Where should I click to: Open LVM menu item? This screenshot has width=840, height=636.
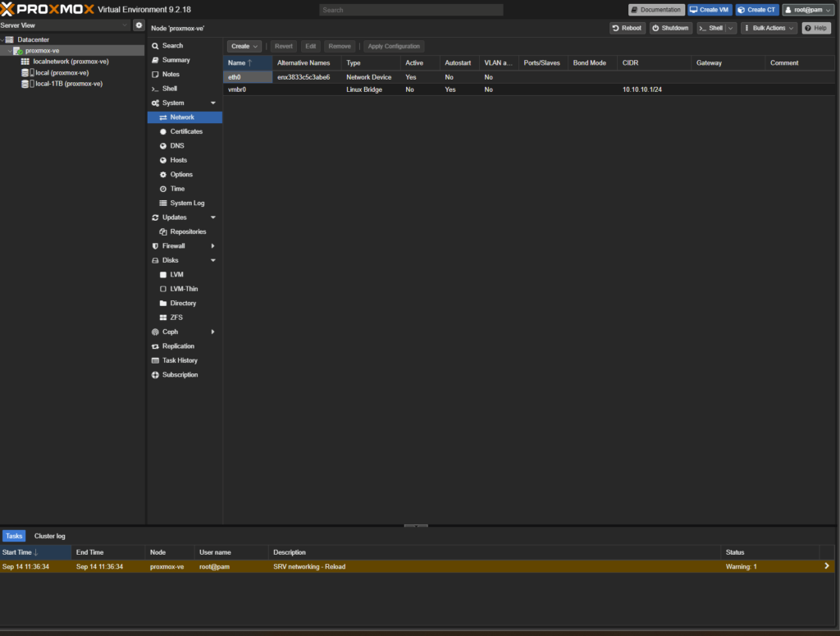tap(185, 274)
